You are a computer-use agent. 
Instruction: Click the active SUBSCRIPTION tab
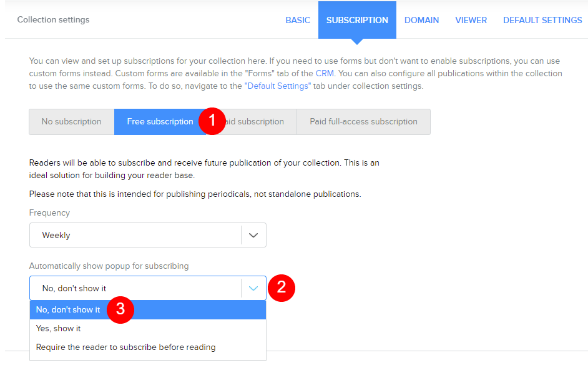pyautogui.click(x=357, y=20)
